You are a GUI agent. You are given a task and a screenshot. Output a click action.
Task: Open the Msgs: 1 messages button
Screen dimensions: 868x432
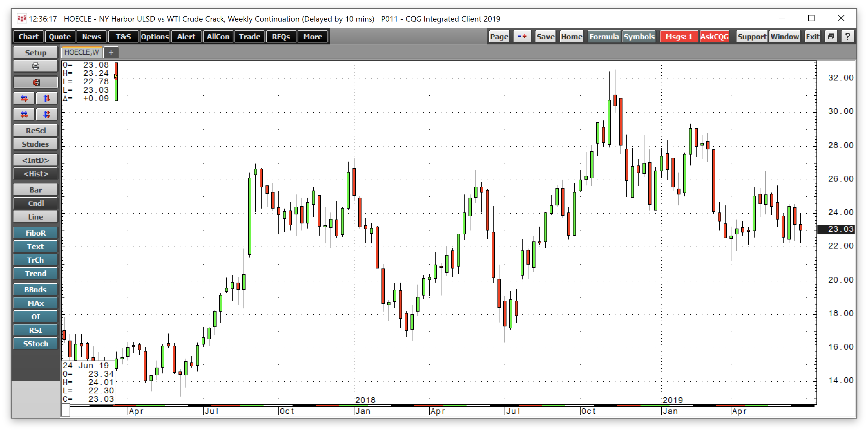(679, 36)
